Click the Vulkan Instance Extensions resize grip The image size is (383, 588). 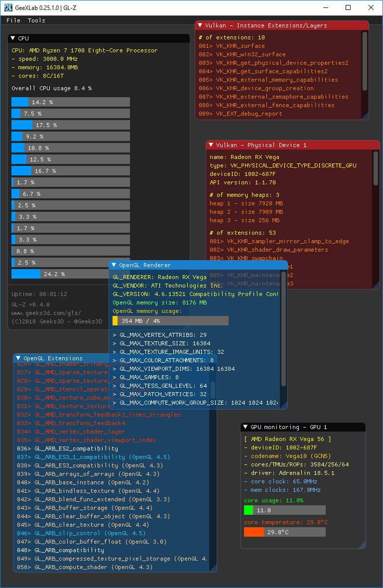(x=366, y=116)
